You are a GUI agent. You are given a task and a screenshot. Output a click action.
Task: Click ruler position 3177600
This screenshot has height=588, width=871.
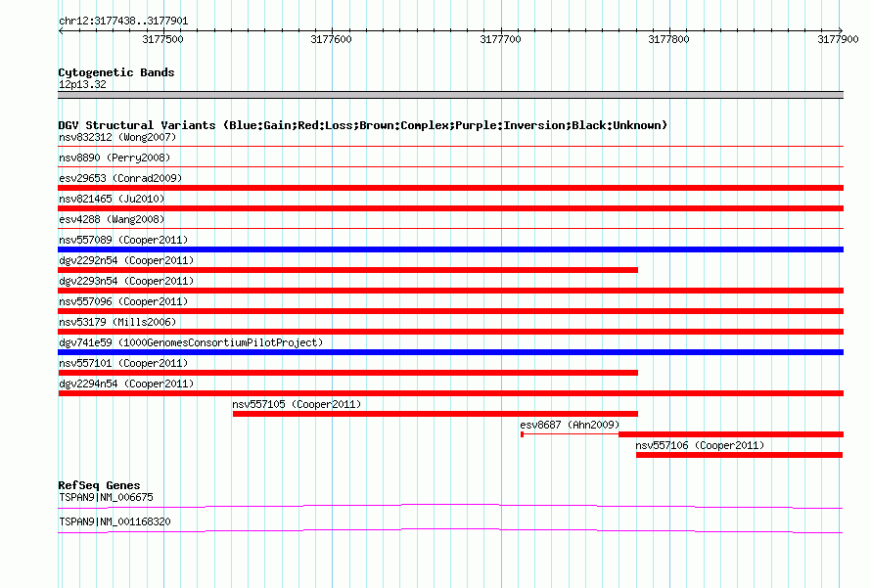click(x=331, y=39)
